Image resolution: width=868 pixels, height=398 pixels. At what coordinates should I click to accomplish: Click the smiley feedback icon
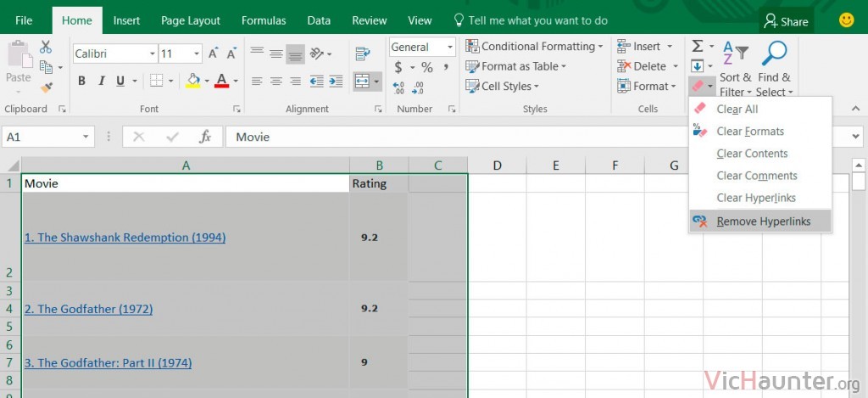point(847,20)
